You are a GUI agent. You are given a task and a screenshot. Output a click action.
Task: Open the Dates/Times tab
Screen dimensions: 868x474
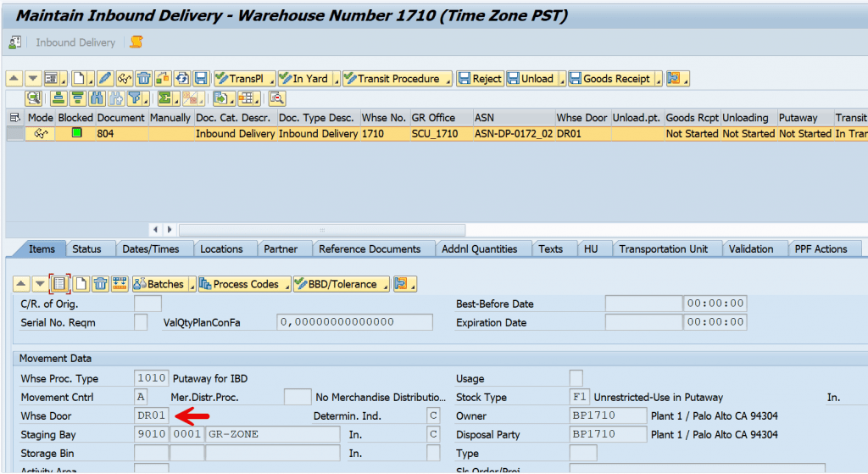pyautogui.click(x=151, y=249)
